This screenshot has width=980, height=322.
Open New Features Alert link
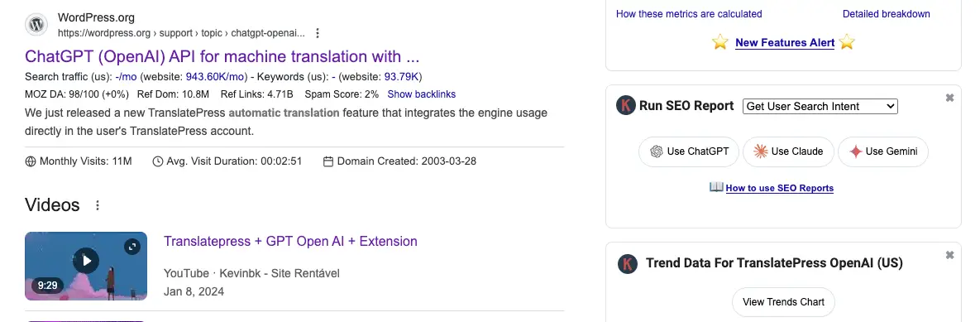784,42
